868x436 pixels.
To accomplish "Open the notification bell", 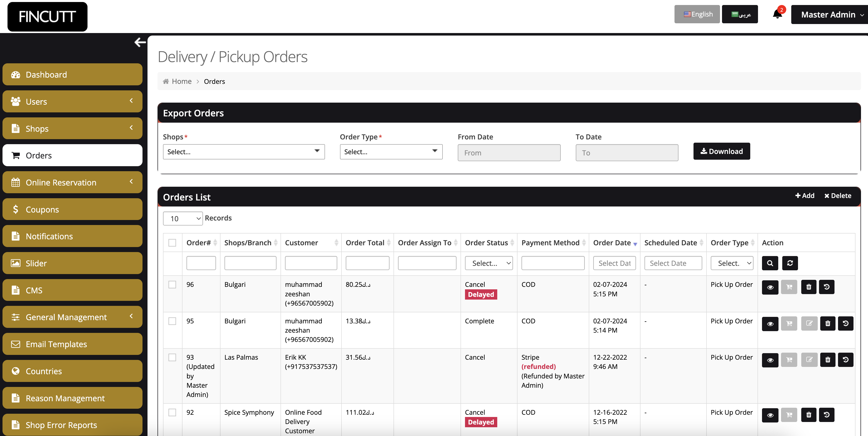I will [777, 14].
